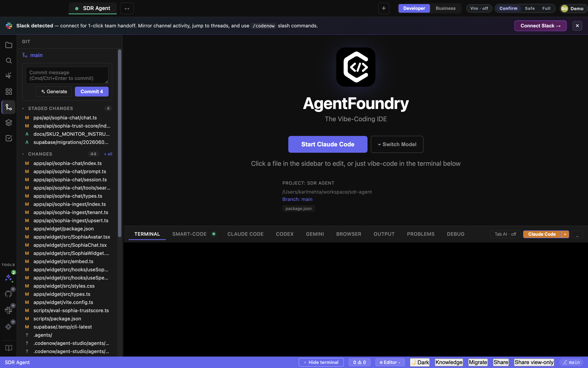Open the Editor settings dropdown
The width and height of the screenshot is (588, 368).
coord(390,362)
